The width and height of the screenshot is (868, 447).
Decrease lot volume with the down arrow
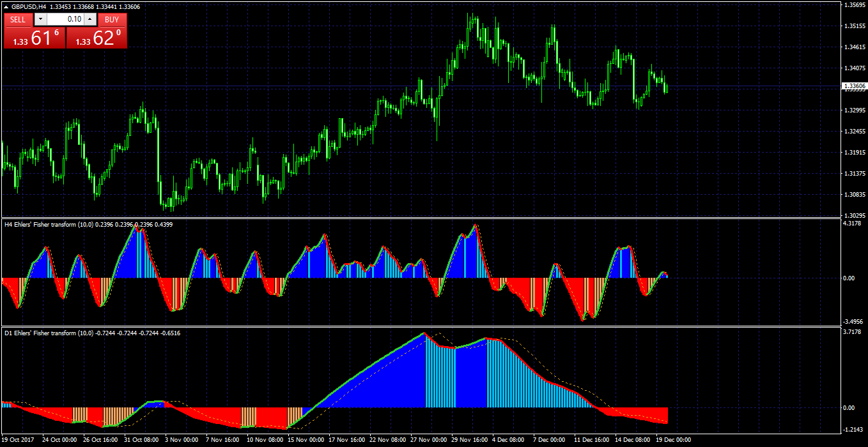(40, 20)
